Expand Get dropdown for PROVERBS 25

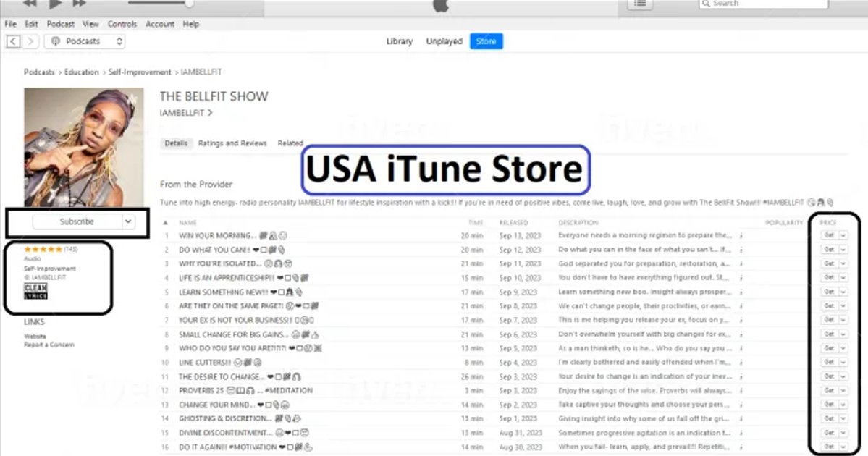(843, 391)
